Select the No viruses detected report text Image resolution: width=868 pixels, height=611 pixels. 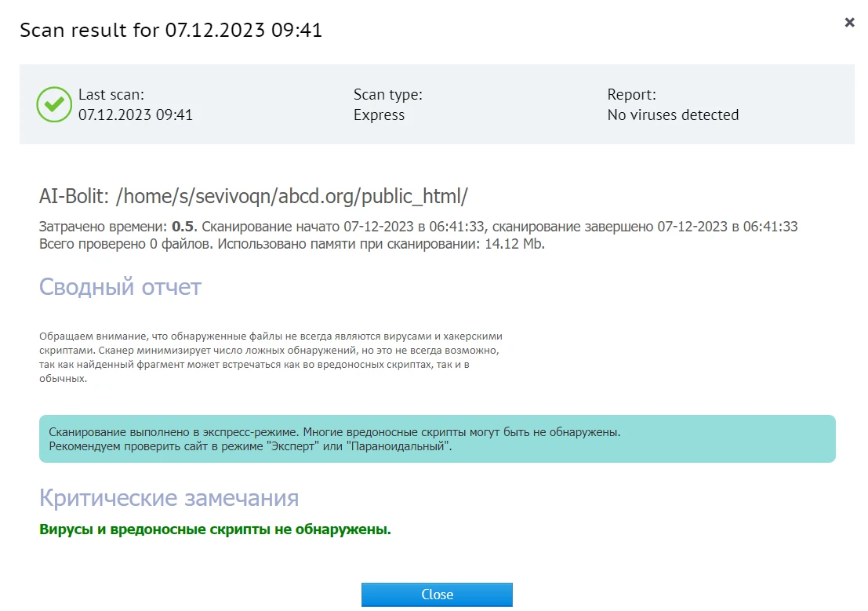(673, 115)
